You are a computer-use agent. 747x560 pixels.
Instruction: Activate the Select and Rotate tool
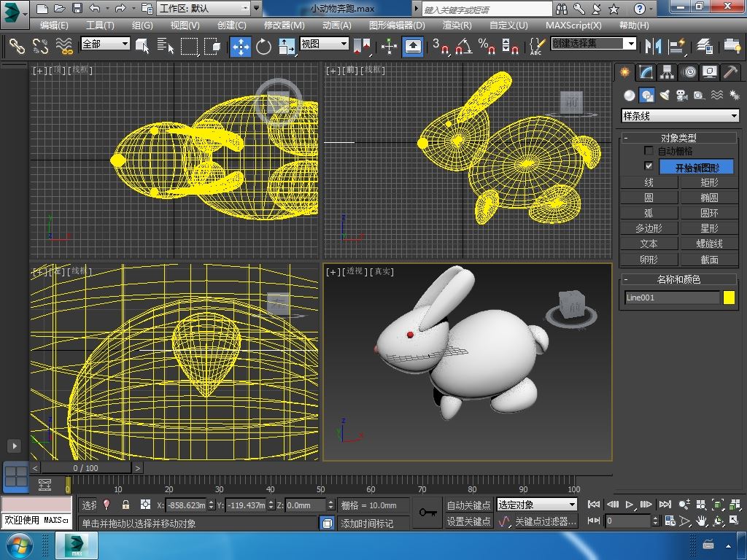(x=263, y=46)
